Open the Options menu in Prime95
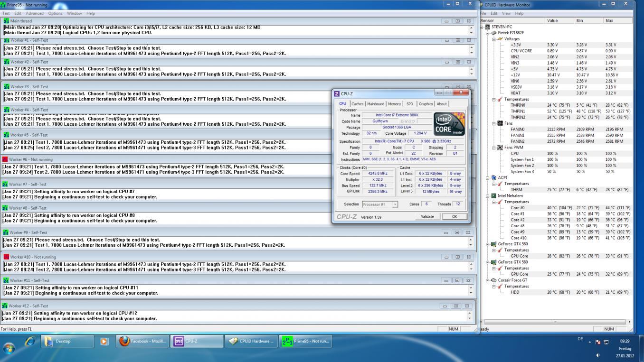This screenshot has height=362, width=644. click(55, 13)
